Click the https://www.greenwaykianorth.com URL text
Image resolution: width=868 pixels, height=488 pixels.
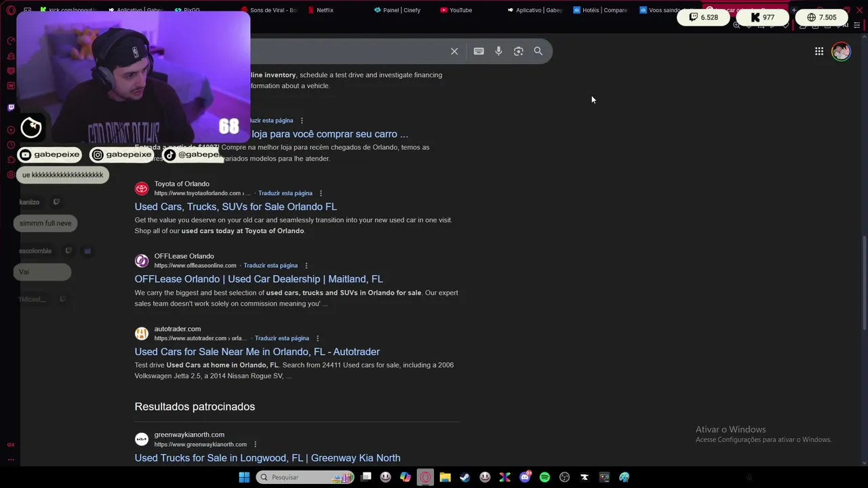200,445
